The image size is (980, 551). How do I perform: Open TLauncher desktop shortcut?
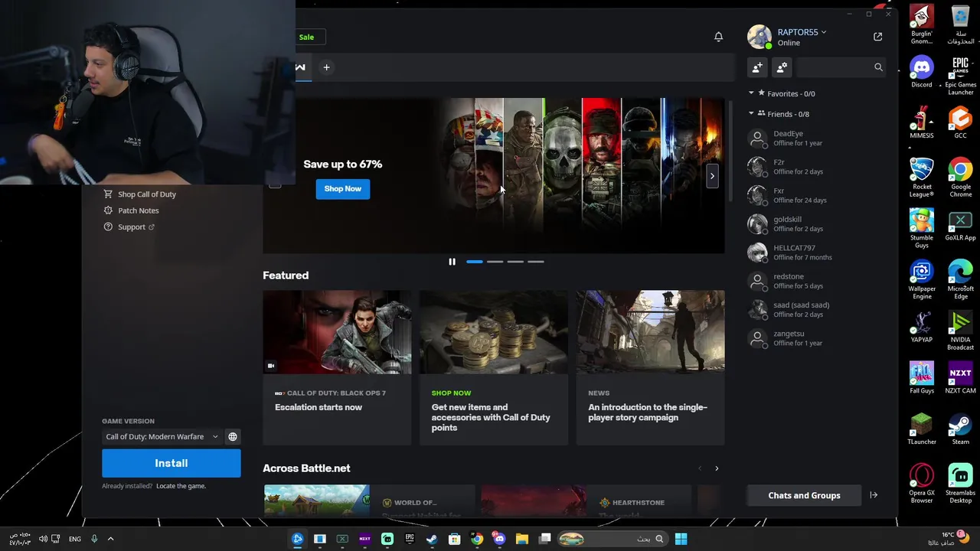[922, 429]
